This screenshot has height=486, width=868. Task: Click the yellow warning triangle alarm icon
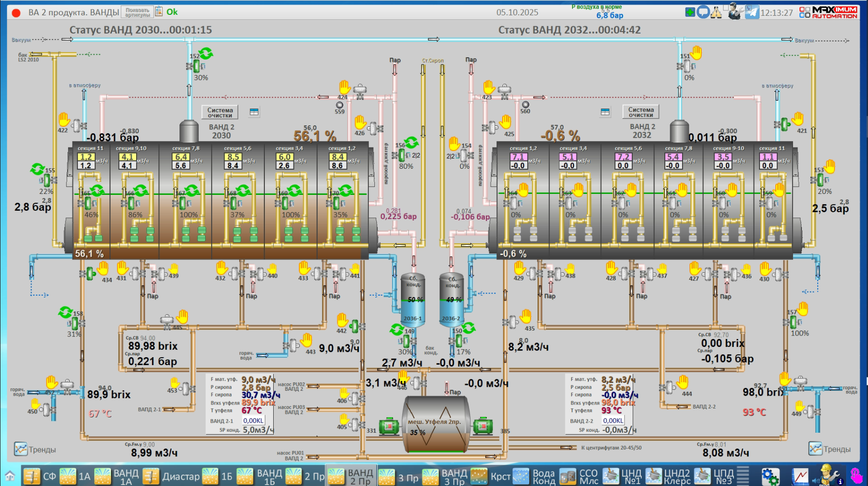tap(716, 13)
